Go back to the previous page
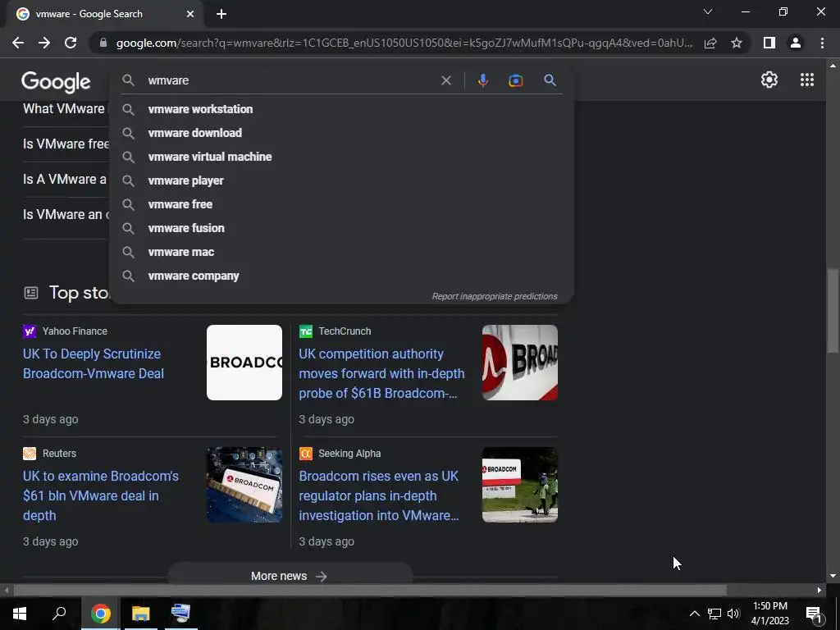Image resolution: width=840 pixels, height=630 pixels. click(x=18, y=43)
